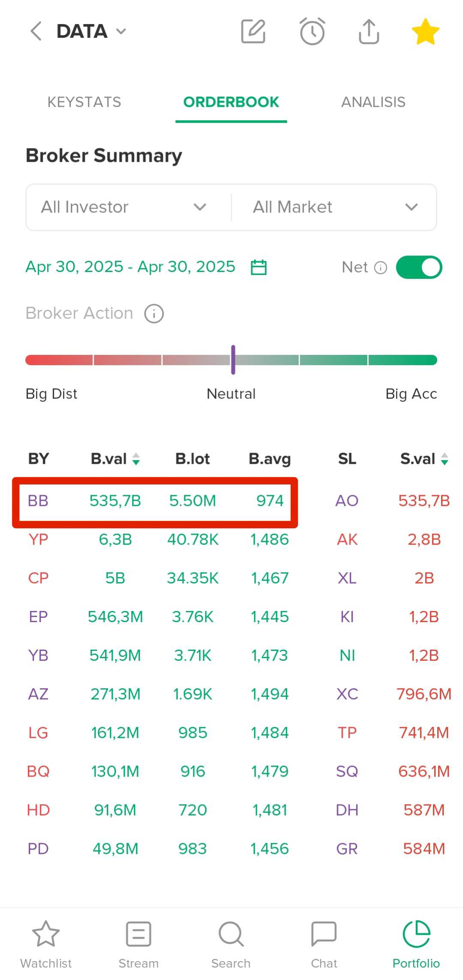Screen dimensions: 463x980
Task: Open the DATA ticker dropdown chevron
Action: click(x=121, y=31)
